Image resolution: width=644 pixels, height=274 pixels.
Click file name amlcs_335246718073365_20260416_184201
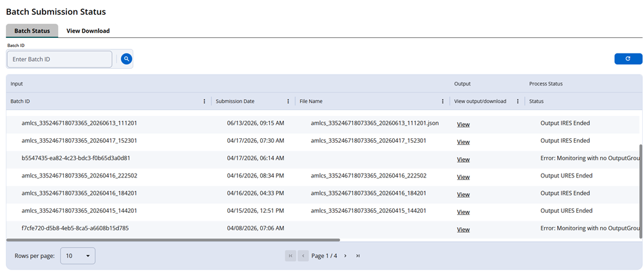click(368, 193)
